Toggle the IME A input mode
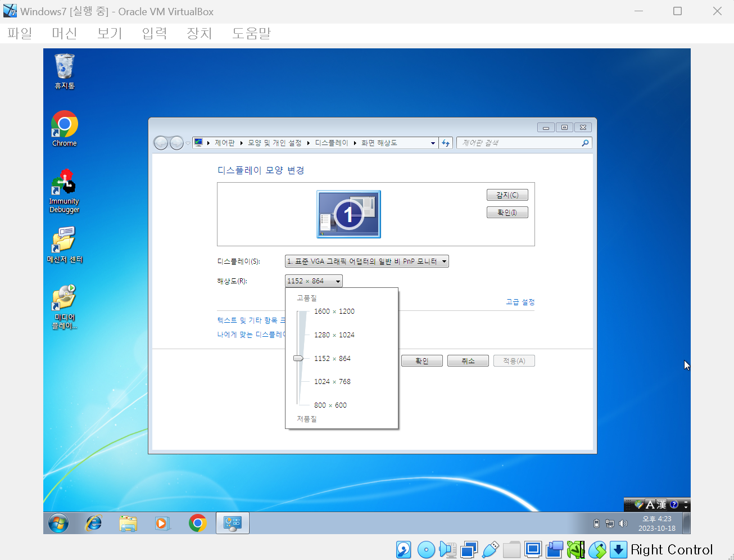The height and width of the screenshot is (560, 734). click(x=650, y=504)
